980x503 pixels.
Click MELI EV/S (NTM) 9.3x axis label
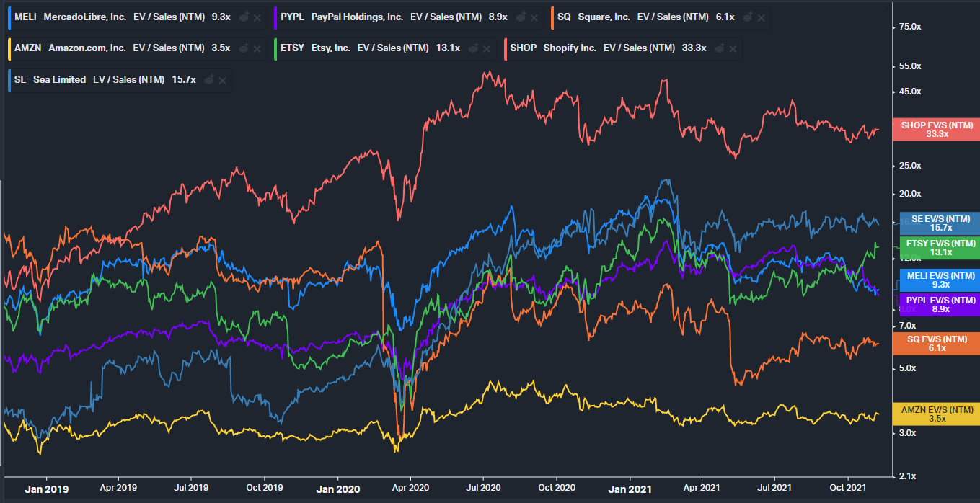pyautogui.click(x=940, y=280)
